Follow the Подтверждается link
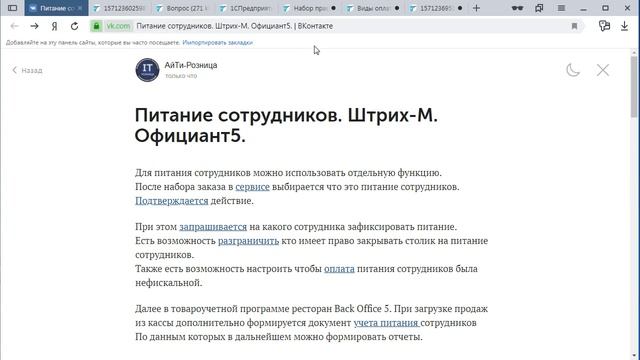 (171, 200)
